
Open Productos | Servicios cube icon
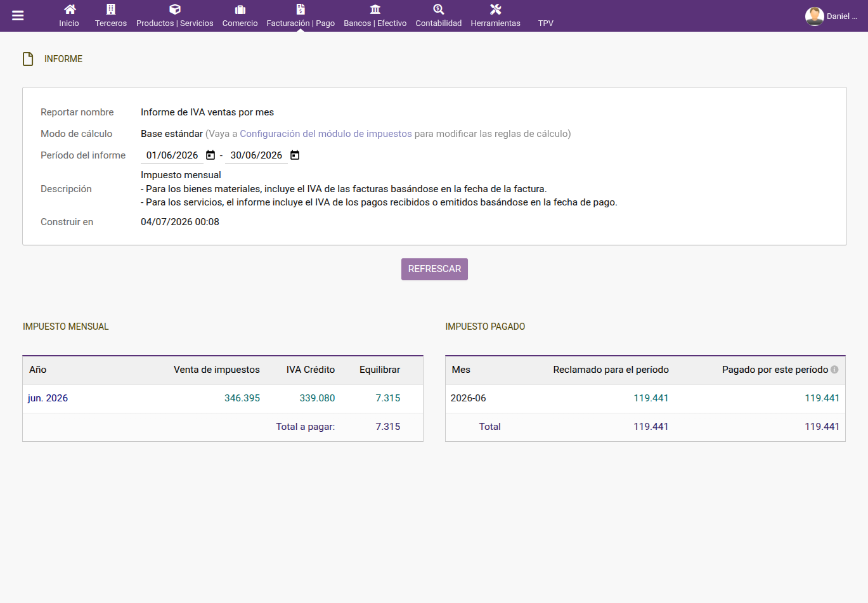[x=175, y=9]
